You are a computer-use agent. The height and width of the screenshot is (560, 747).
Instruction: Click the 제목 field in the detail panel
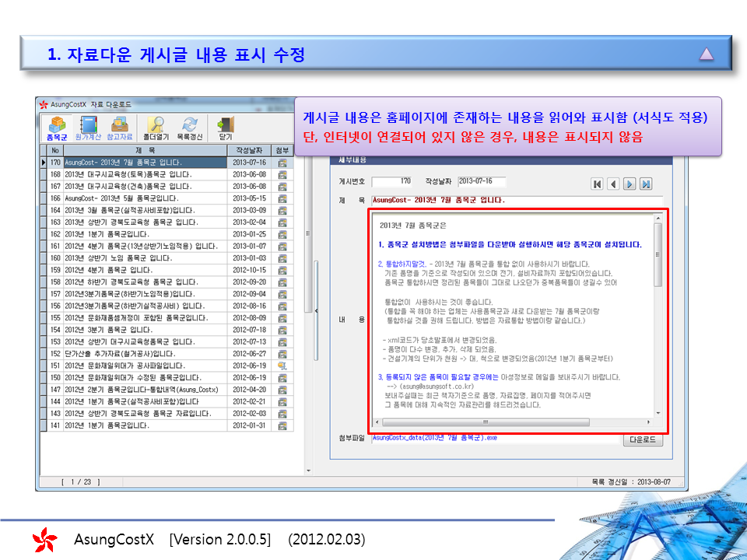(x=517, y=201)
